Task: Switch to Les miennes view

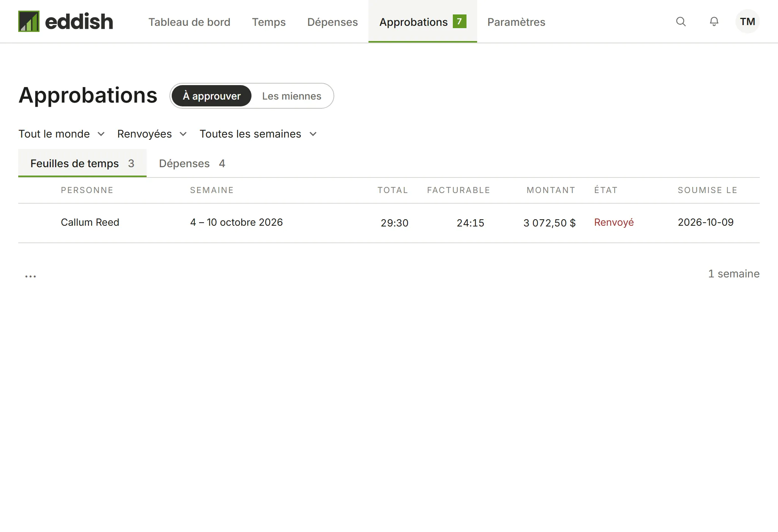Action: [x=291, y=96]
